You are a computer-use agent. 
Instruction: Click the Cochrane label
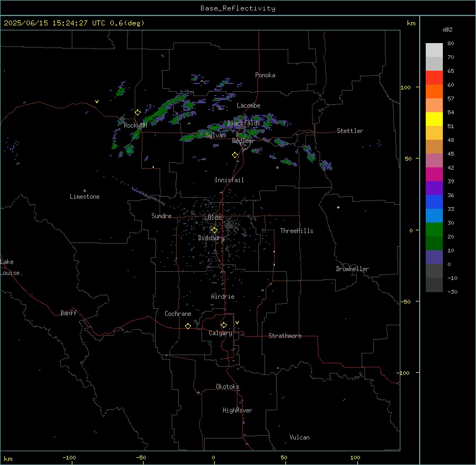(178, 314)
